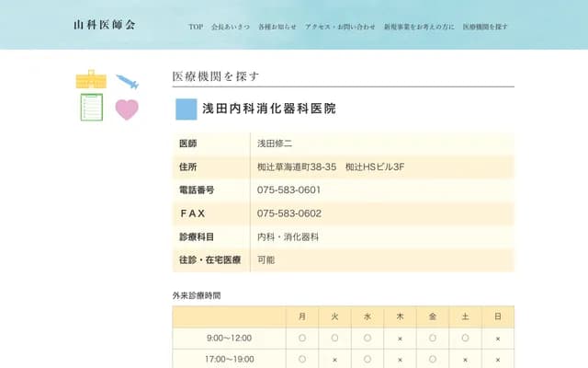Go to the TOP menu item
Screen dimensions: 588x368
click(x=196, y=27)
